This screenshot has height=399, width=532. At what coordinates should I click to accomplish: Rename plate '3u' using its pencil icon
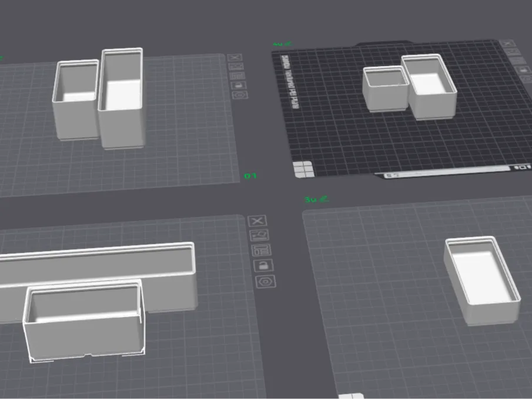(x=322, y=198)
